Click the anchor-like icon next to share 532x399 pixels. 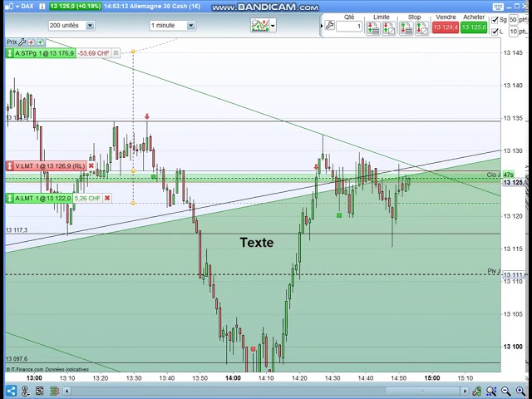tap(25, 391)
